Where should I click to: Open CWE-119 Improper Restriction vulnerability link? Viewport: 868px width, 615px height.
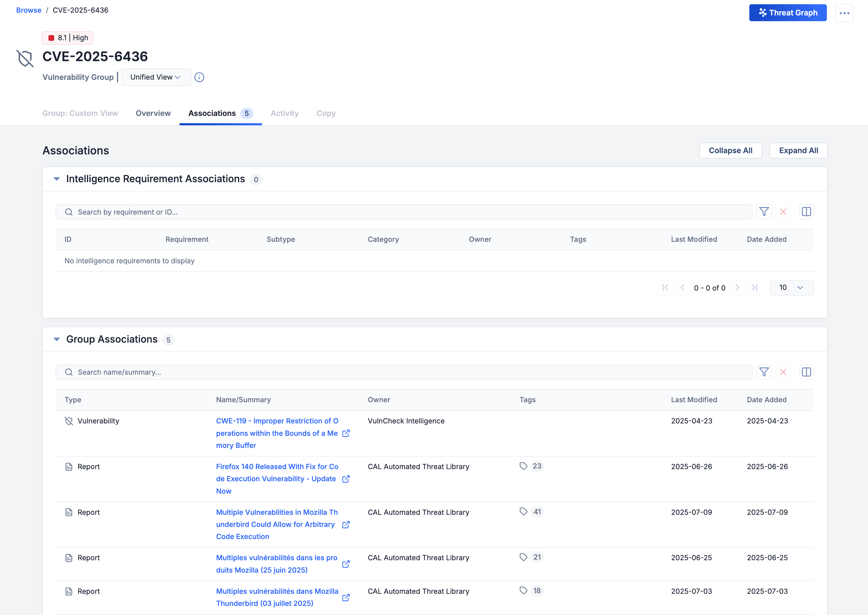pos(277,433)
